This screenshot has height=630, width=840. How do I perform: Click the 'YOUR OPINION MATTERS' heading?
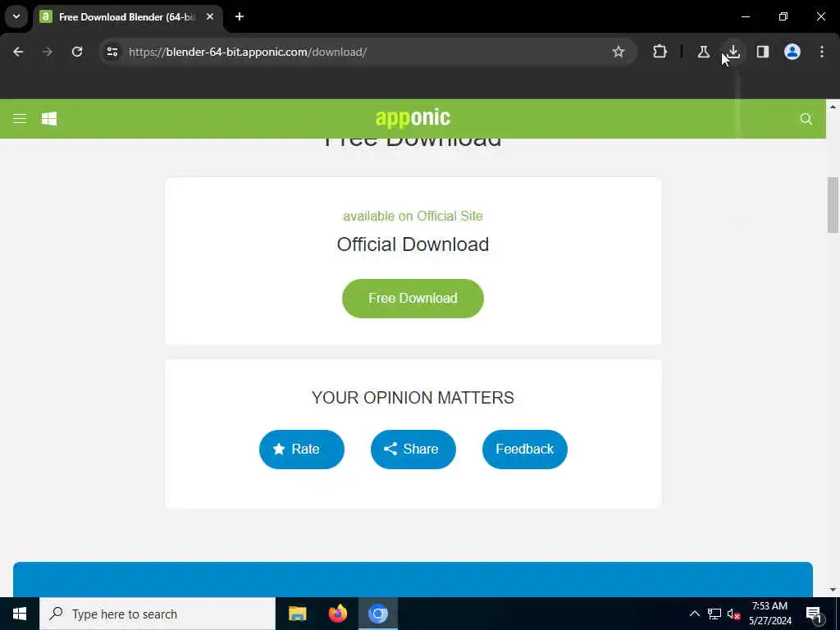click(x=413, y=398)
